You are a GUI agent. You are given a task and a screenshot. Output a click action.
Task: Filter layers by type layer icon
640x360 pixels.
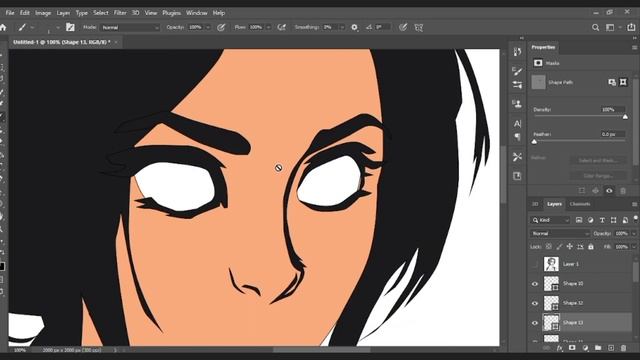(x=602, y=220)
